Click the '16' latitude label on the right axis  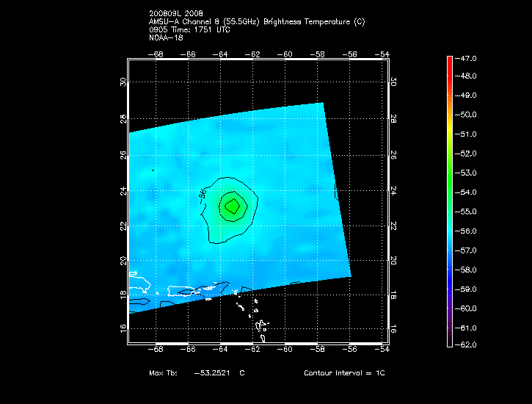click(393, 328)
